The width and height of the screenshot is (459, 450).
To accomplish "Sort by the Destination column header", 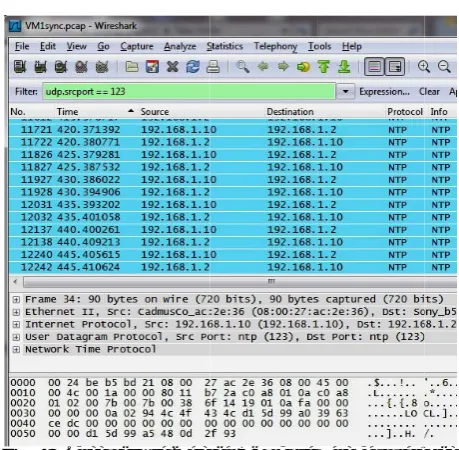I will tap(325, 112).
